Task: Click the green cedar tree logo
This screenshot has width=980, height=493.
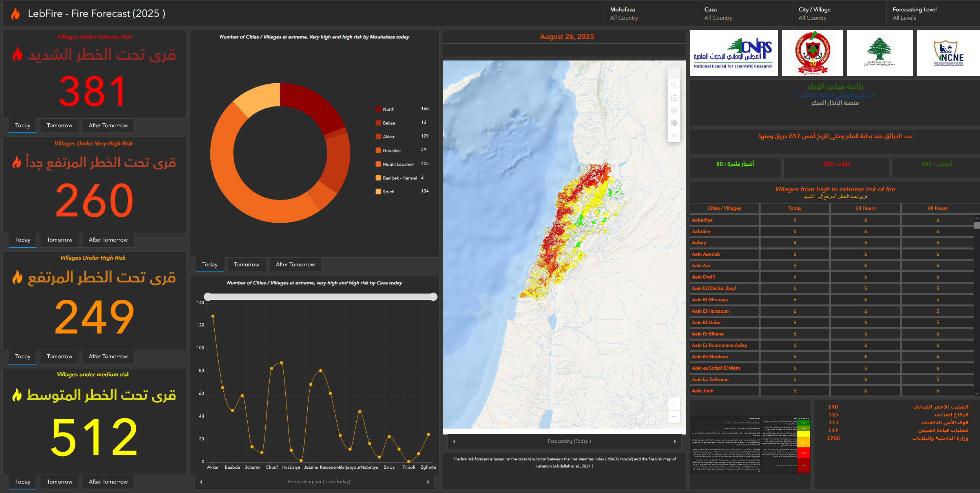Action: 880,53
